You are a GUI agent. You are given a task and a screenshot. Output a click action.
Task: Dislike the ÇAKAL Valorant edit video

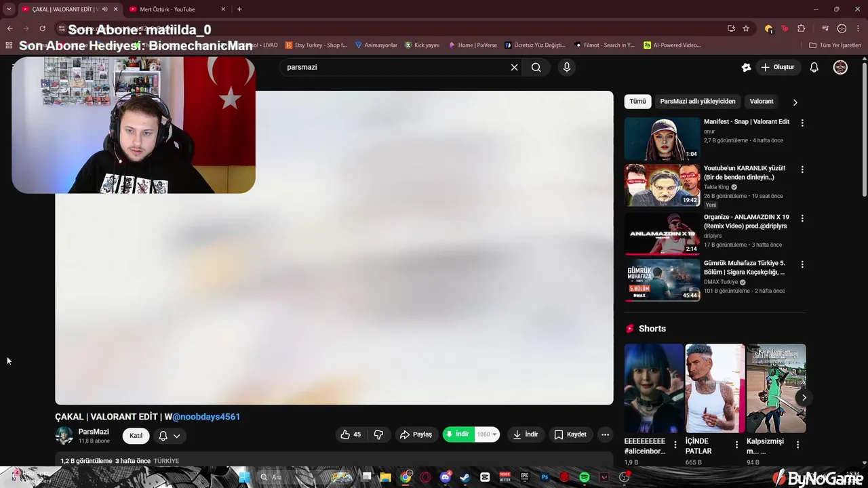379,434
